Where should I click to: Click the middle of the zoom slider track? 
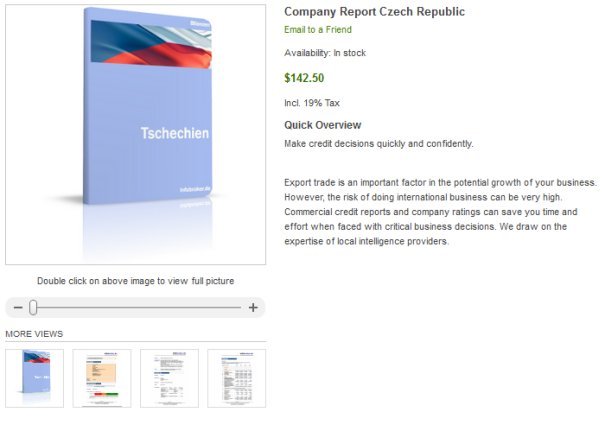tap(136, 308)
